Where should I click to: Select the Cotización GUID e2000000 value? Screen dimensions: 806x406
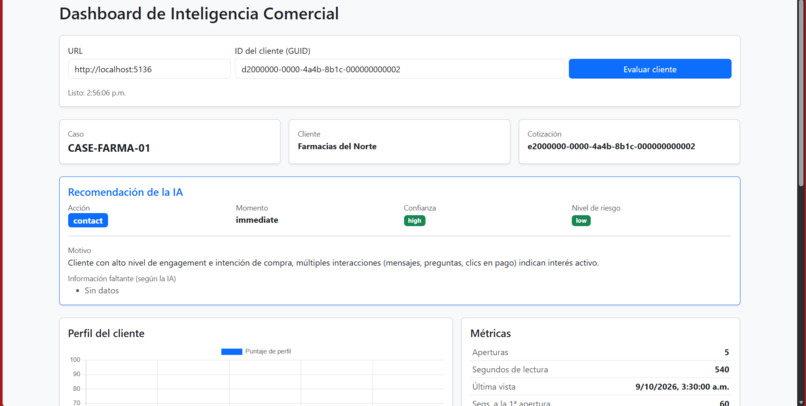(x=611, y=146)
